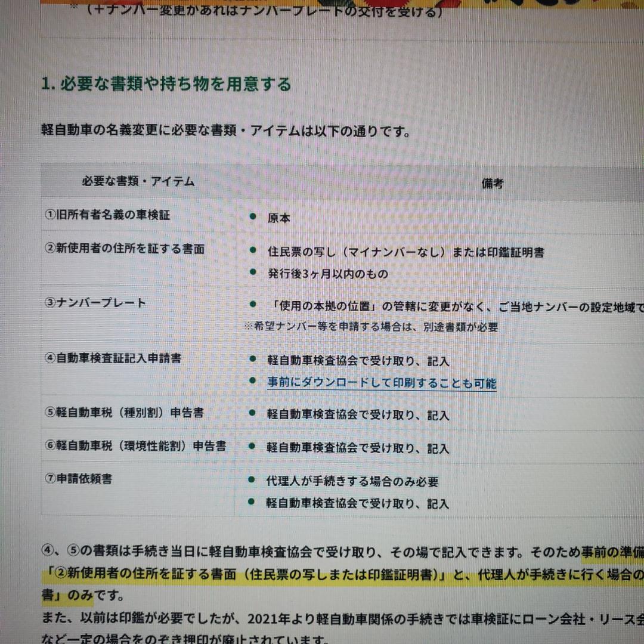Click the ④自動車検査証記入申請書 row label

(113, 358)
